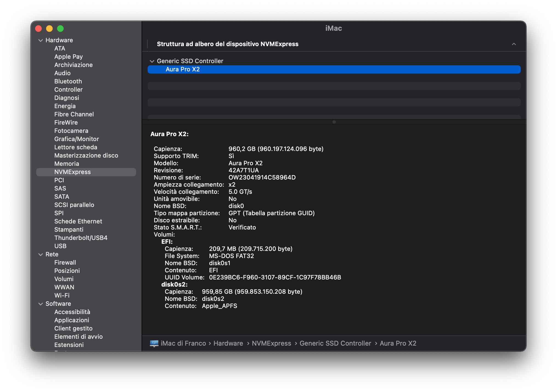Select Diagnosi in the sidebar

tap(67, 98)
